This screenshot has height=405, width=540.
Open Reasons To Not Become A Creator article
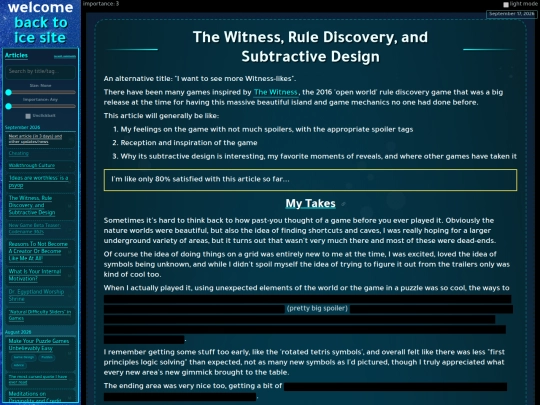(x=38, y=251)
